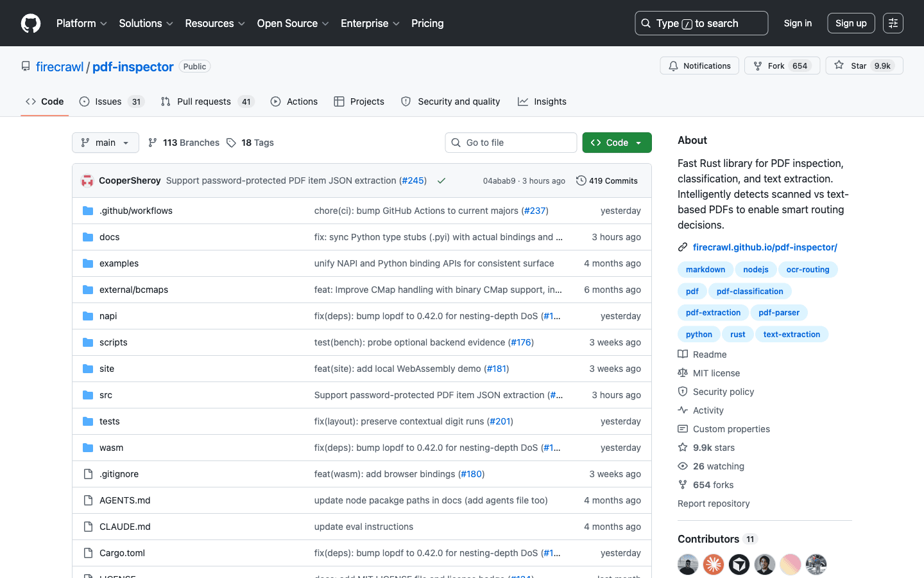Screen dimensions: 924x578
Task: Open the appearance settings icon in header
Action: pos(893,23)
